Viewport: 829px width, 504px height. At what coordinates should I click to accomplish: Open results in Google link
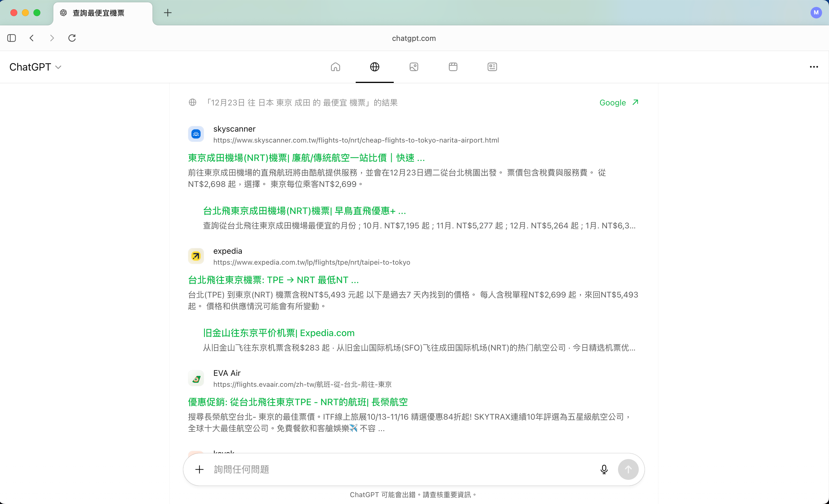tap(618, 103)
